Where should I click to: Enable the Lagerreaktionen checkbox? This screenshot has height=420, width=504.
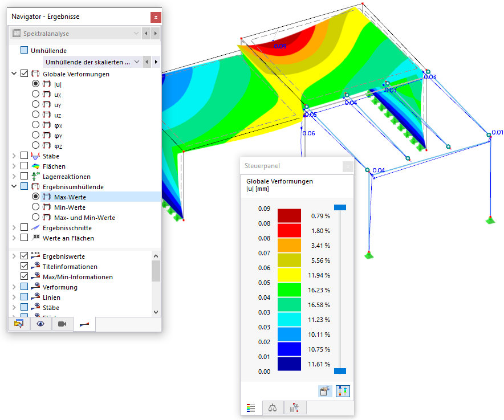click(24, 176)
